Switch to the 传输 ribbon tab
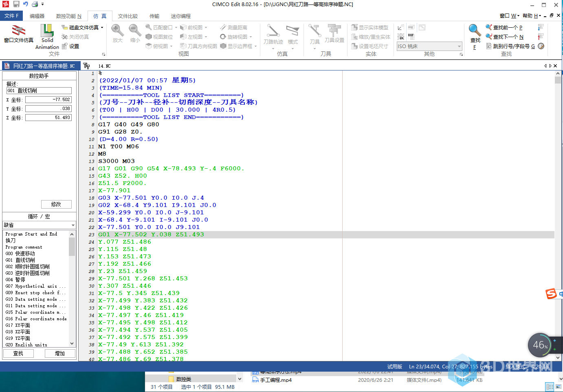The height and width of the screenshot is (392, 563). coord(154,16)
